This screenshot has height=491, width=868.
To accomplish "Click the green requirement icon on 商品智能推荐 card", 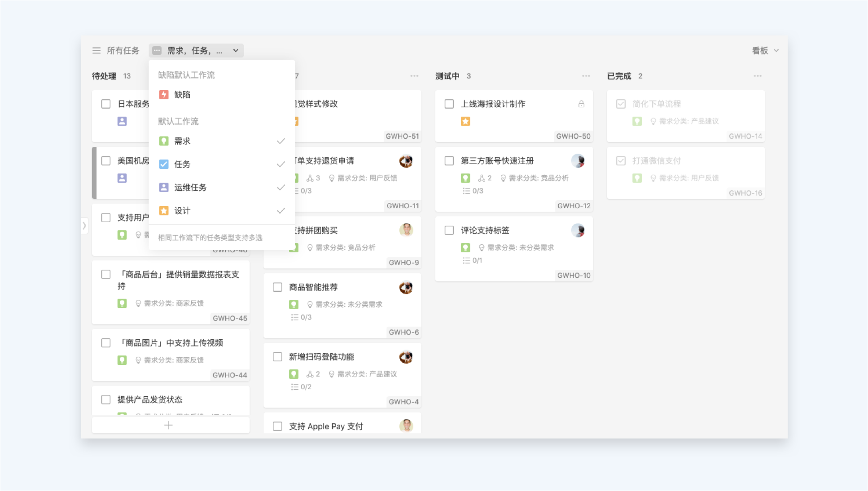I will point(294,305).
